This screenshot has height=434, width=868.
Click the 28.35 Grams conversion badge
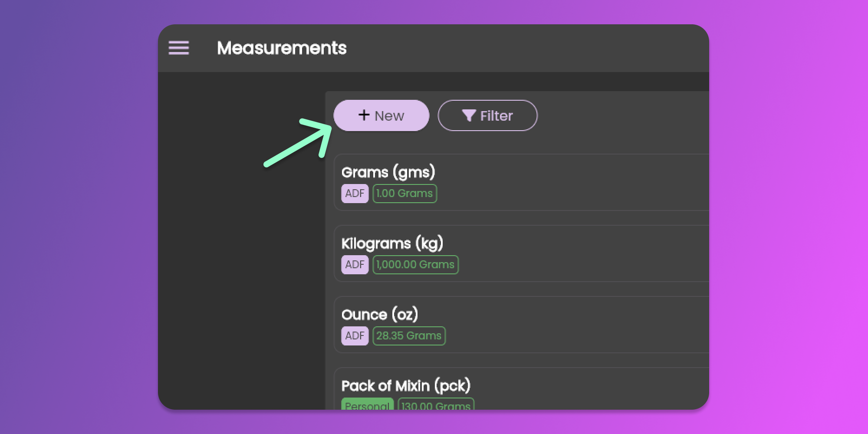click(409, 336)
